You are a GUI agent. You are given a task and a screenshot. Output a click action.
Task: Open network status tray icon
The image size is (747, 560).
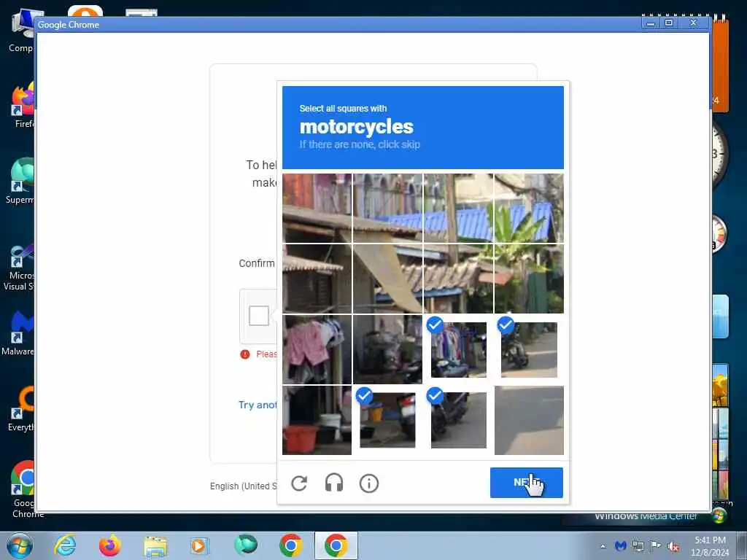[638, 545]
